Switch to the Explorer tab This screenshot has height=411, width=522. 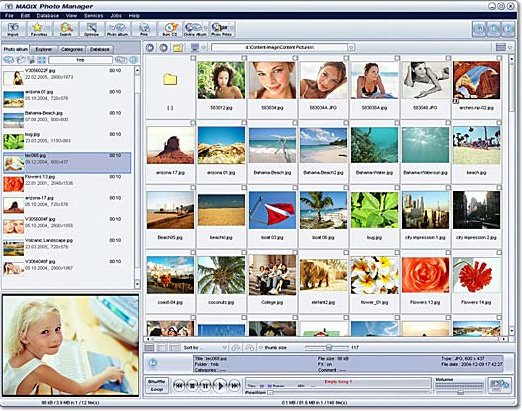click(44, 49)
